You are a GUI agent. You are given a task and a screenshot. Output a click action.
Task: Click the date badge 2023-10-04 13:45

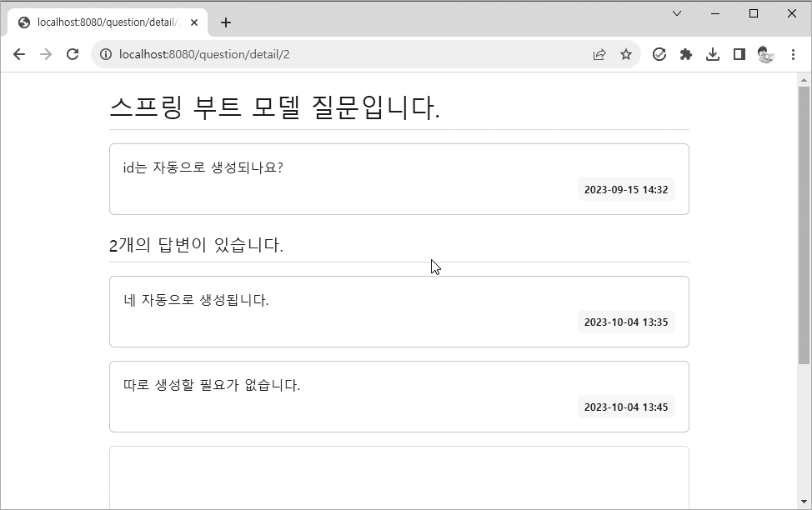click(x=626, y=407)
